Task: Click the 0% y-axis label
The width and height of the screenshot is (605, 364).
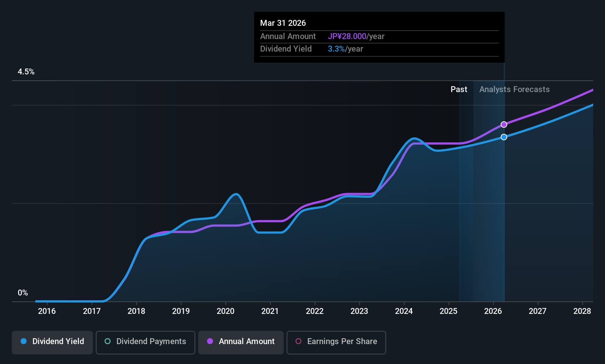Action: pyautogui.click(x=23, y=293)
